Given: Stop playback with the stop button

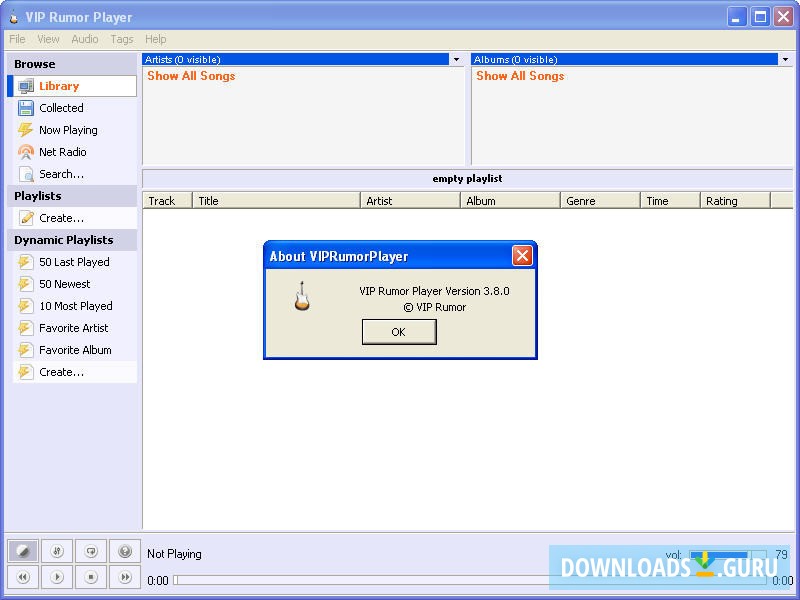Looking at the screenshot, I should [91, 577].
